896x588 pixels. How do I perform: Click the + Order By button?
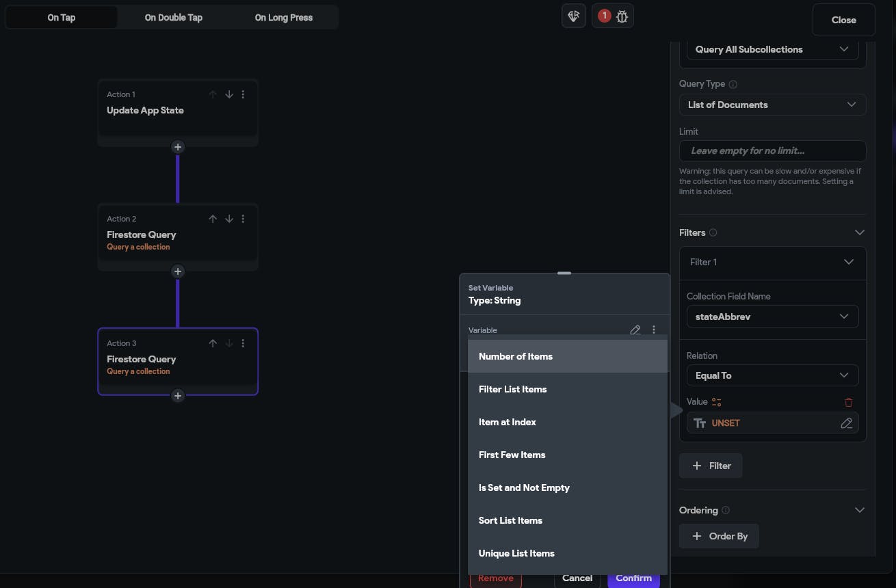[x=719, y=536]
